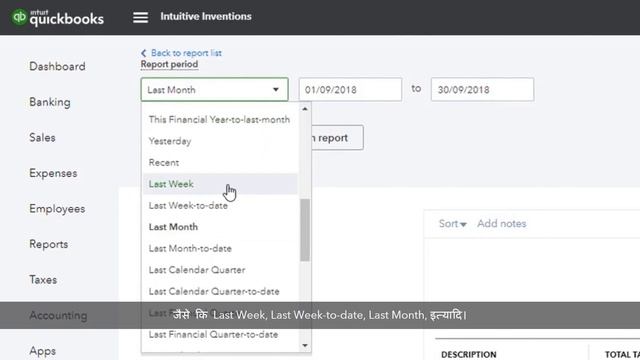
Task: Toggle the hamburger navigation menu
Action: click(140, 17)
